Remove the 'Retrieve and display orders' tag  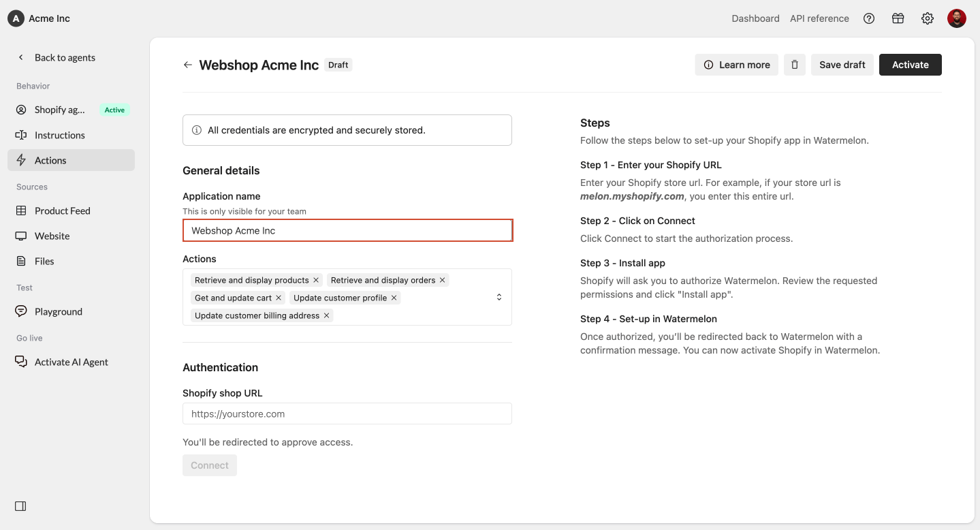tap(442, 280)
